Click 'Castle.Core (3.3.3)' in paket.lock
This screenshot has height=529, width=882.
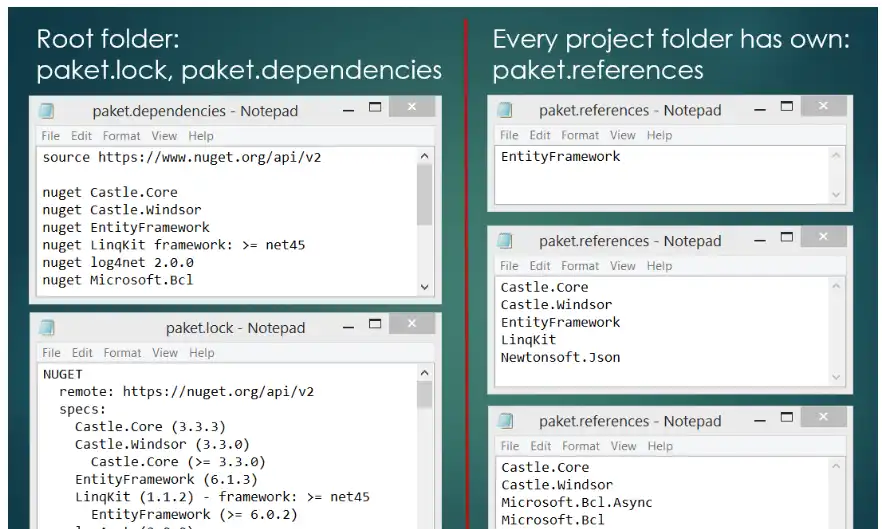(x=150, y=427)
